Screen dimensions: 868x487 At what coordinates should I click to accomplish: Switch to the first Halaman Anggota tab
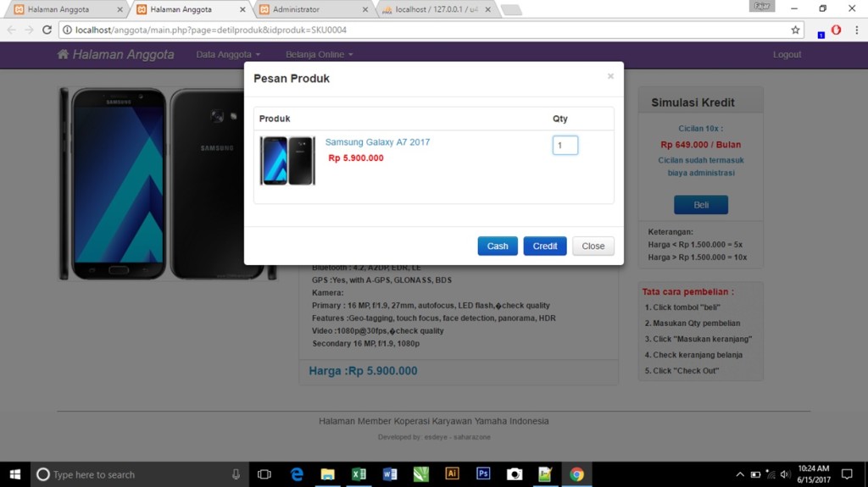(x=66, y=9)
